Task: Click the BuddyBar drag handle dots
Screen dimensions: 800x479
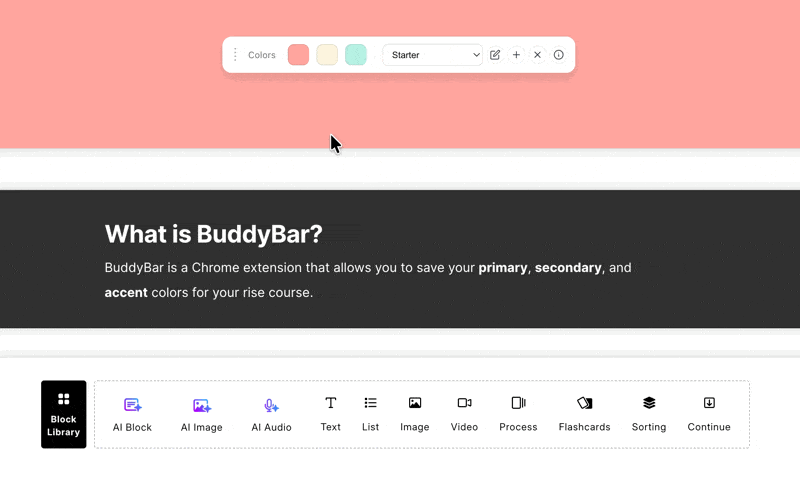Action: (235, 55)
